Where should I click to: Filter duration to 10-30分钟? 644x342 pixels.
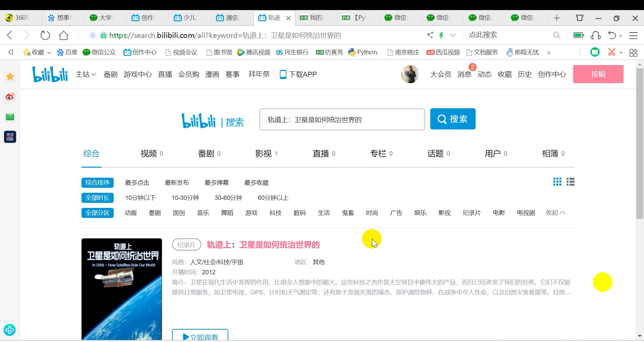pos(185,198)
